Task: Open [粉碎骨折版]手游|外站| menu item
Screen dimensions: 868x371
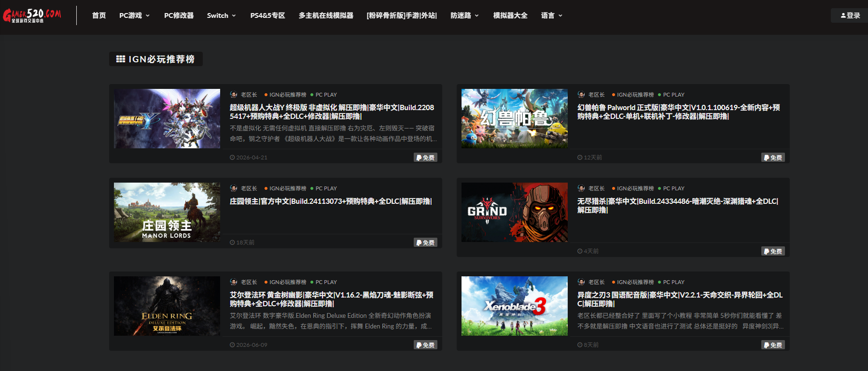Action: [402, 15]
